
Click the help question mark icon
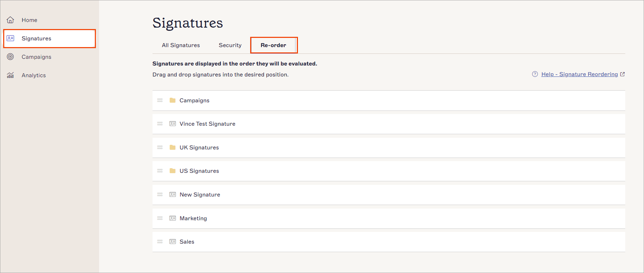535,74
